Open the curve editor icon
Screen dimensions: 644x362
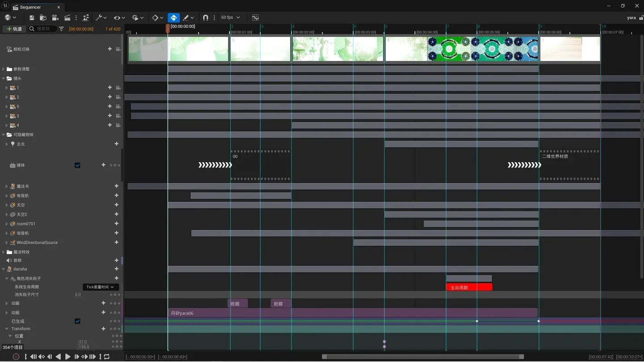[x=255, y=17]
